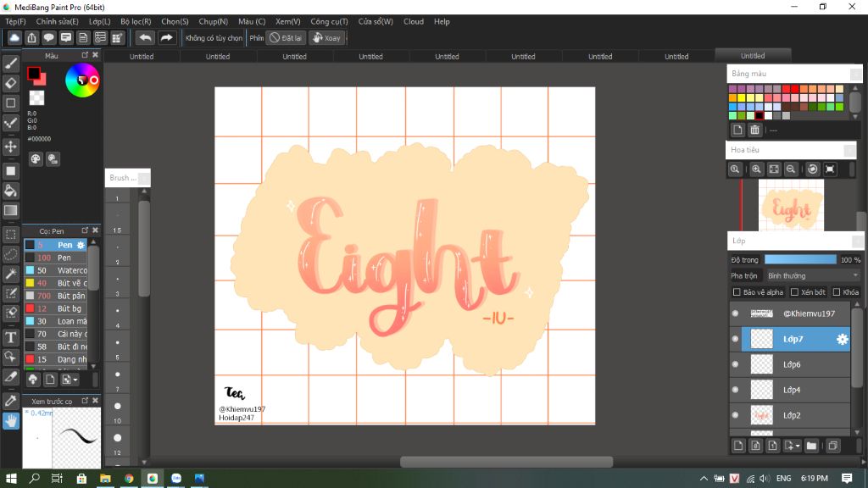Zoom in using the Navigator panel

pos(756,169)
